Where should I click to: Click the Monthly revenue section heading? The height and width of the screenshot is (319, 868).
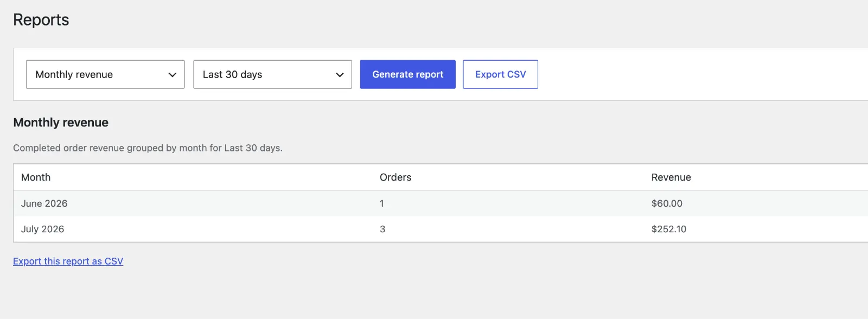pos(61,123)
